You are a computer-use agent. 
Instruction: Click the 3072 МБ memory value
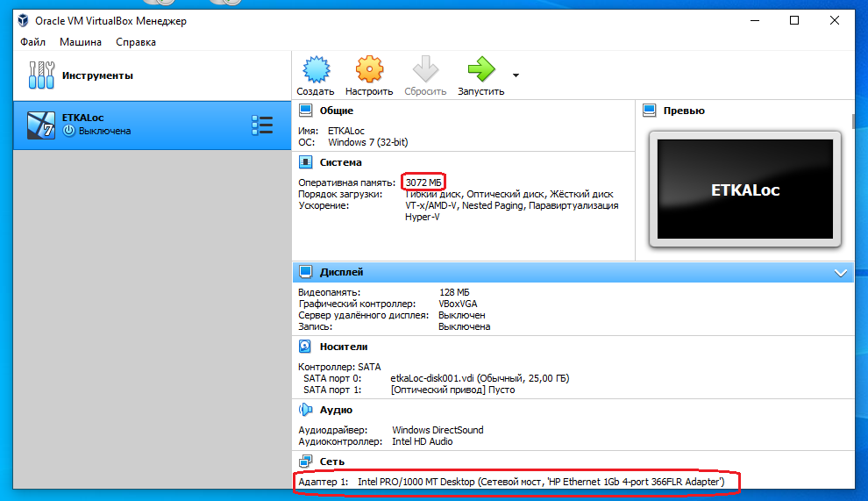click(423, 183)
